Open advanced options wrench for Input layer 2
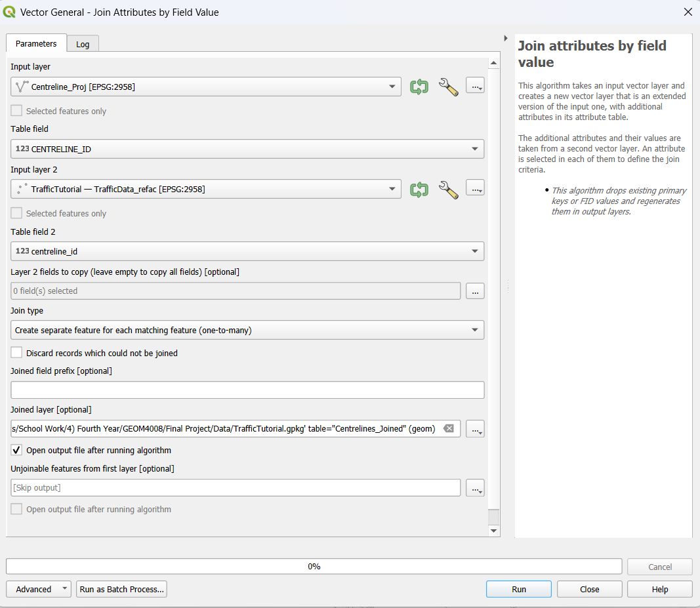 point(448,190)
